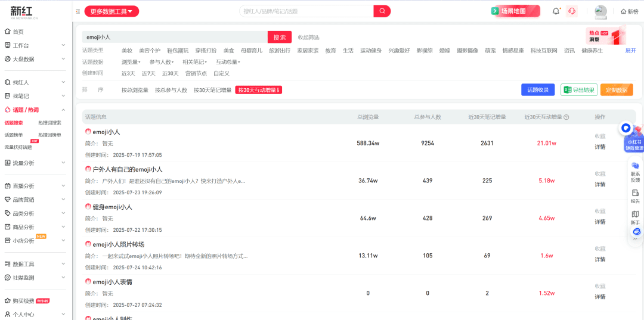Screen dimensions: 644x320
Task: Click the blue ring icon below 新手
Action: click(x=637, y=232)
